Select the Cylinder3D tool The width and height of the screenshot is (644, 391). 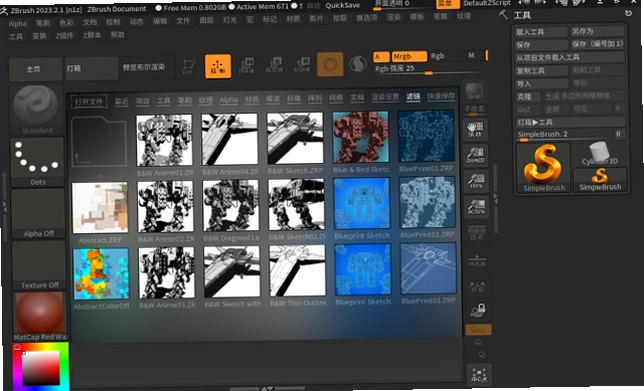tap(600, 154)
